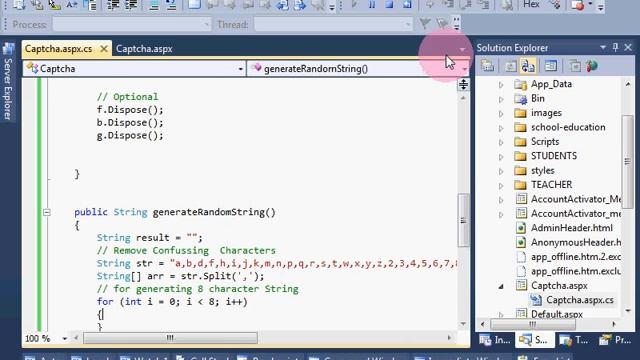Select Default.aspx in Solution Explorer
The height and width of the screenshot is (360, 640).
pyautogui.click(x=556, y=314)
